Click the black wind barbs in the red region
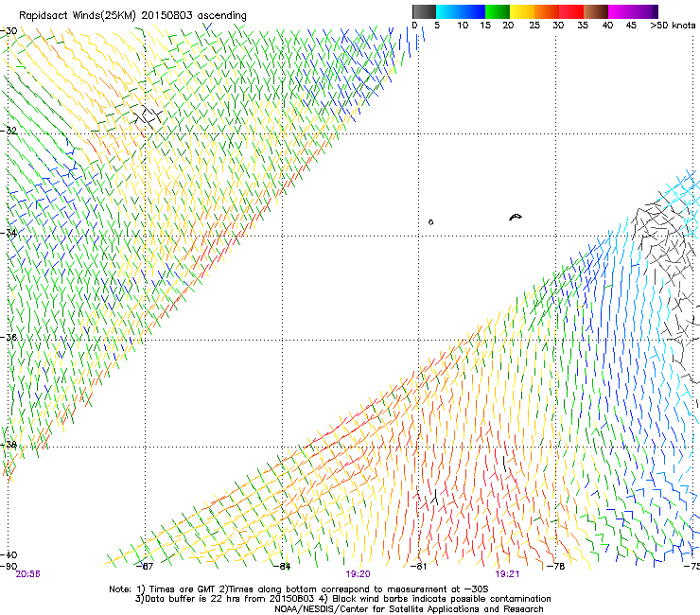 434,497
